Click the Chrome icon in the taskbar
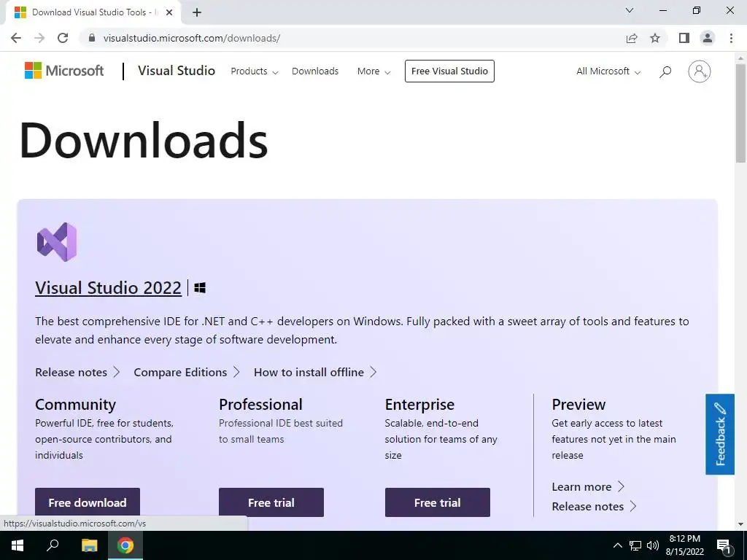The height and width of the screenshot is (560, 747). (x=125, y=545)
